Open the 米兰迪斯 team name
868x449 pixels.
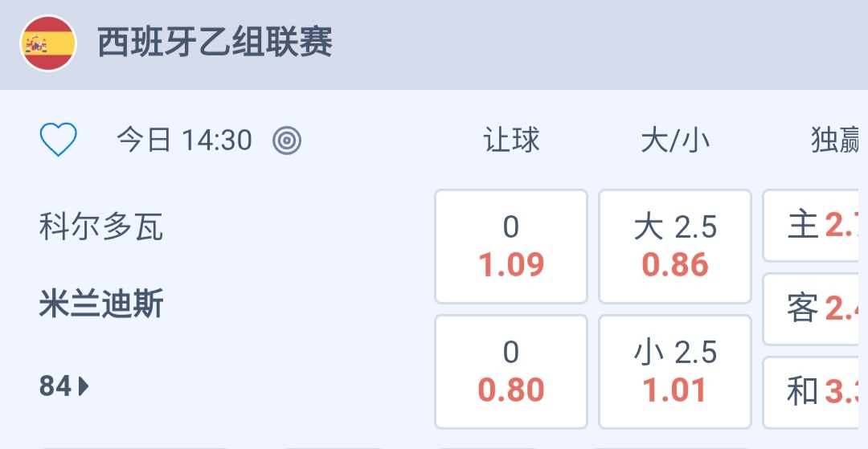click(x=101, y=304)
